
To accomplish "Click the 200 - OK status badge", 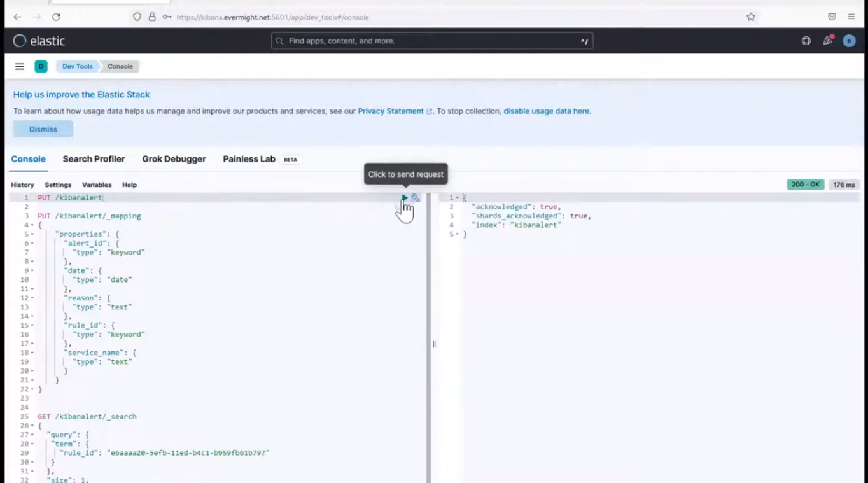I will point(806,185).
